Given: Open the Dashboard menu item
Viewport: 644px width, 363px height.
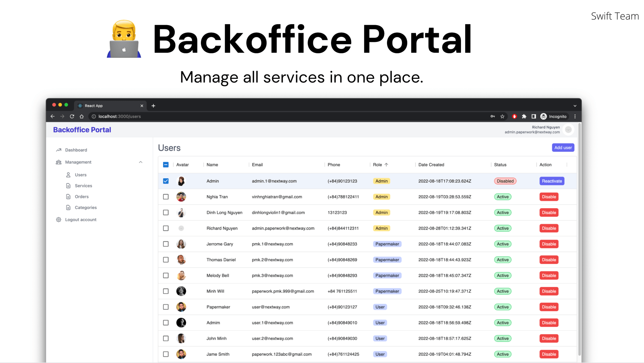Looking at the screenshot, I should point(76,150).
